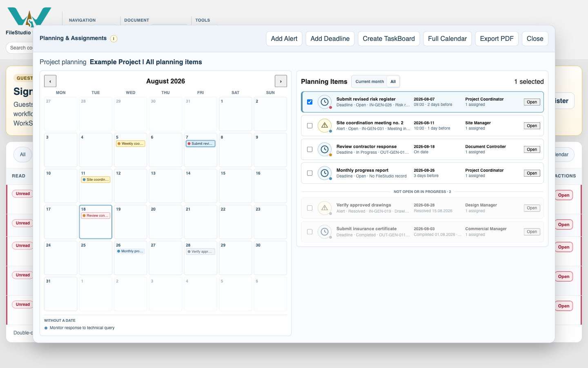Image resolution: width=588 pixels, height=368 pixels.
Task: Click the undated Monitor response to technical query item
Action: click(x=80, y=328)
